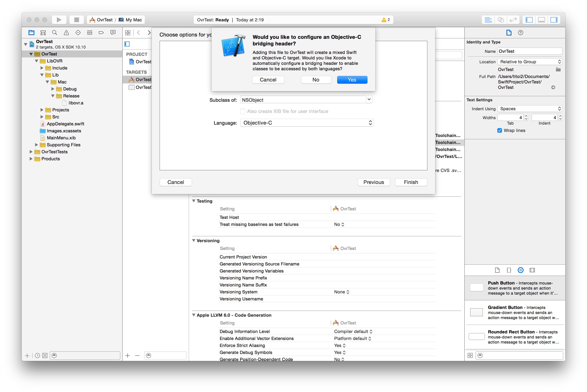The width and height of the screenshot is (587, 392).
Task: Open the Subclass of dropdown
Action: coord(369,100)
